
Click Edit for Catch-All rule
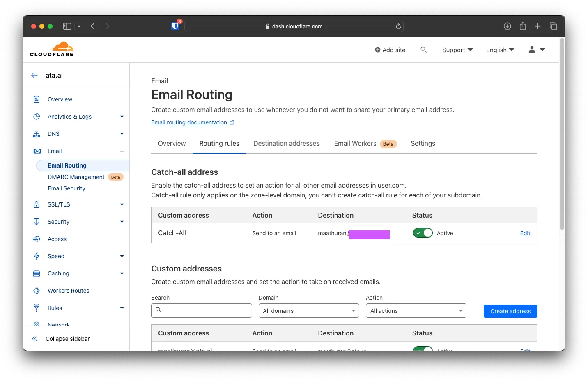click(525, 233)
